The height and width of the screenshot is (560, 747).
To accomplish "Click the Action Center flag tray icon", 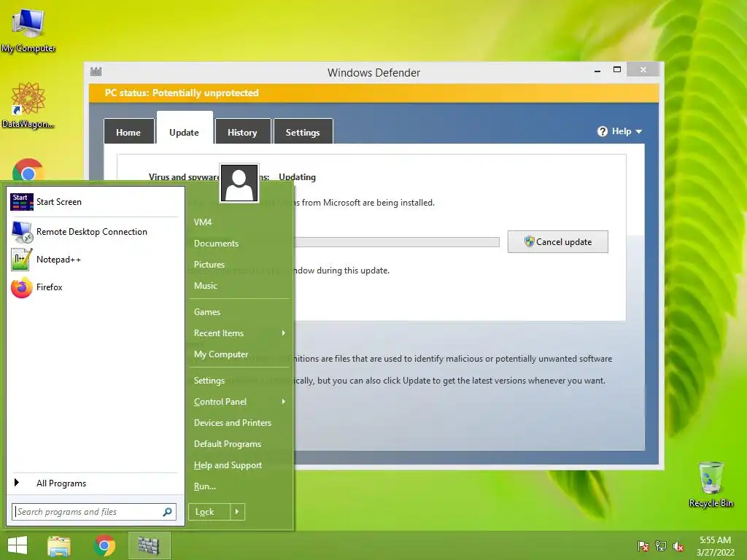I will coord(643,546).
